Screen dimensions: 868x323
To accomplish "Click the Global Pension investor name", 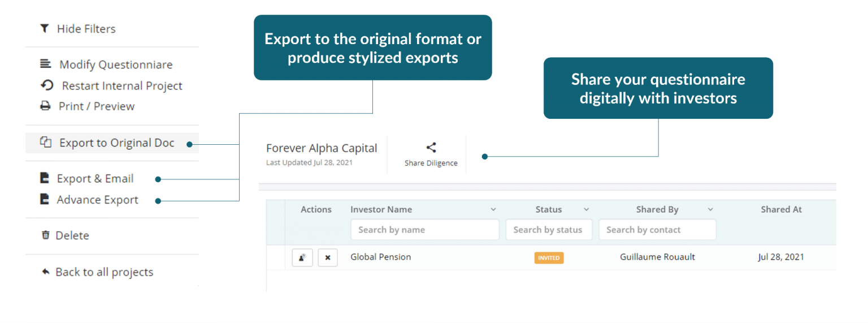I will [380, 257].
